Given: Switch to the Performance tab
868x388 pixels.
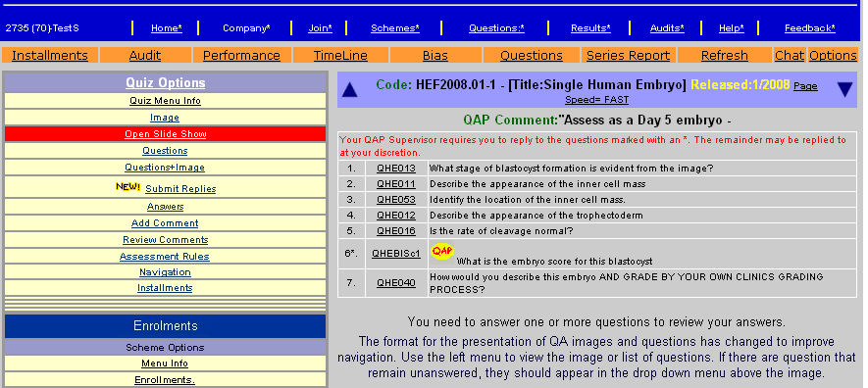Looking at the screenshot, I should tap(241, 55).
